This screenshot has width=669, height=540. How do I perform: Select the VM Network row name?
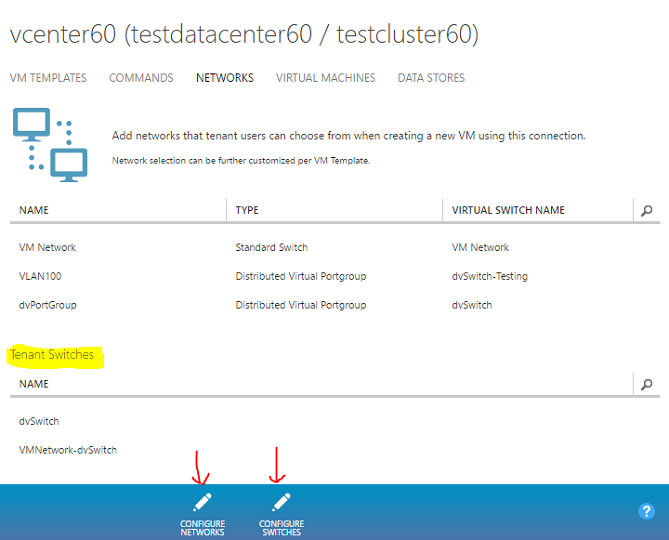(47, 247)
